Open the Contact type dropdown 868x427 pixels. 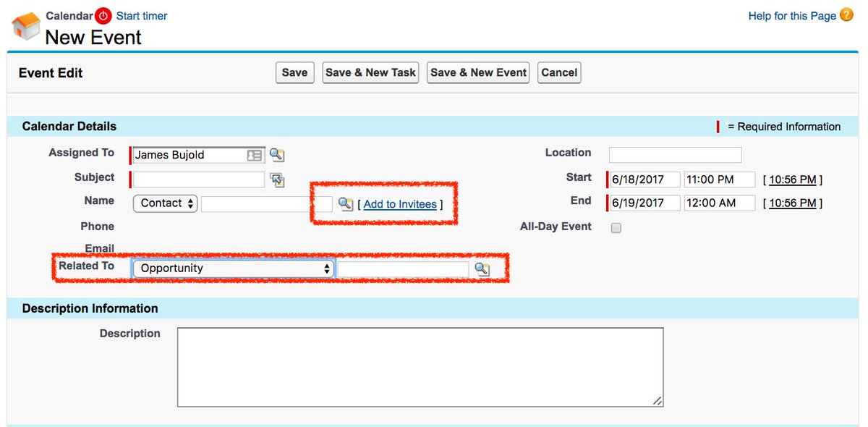click(166, 203)
